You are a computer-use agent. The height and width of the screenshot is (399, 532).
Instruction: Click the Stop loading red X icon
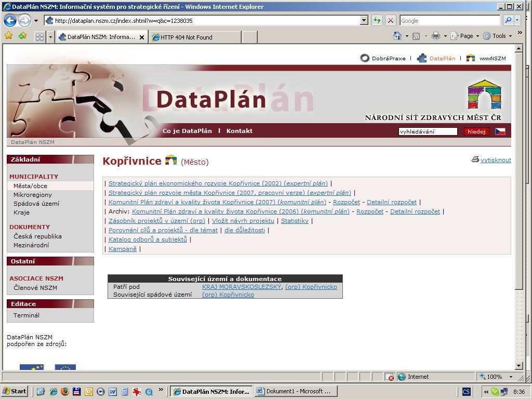[x=391, y=21]
